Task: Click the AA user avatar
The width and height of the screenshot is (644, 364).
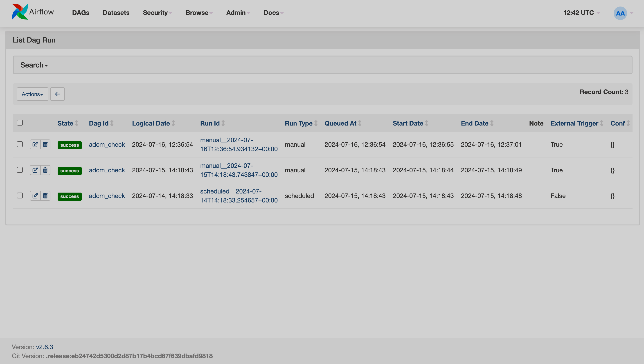Action: 621,13
